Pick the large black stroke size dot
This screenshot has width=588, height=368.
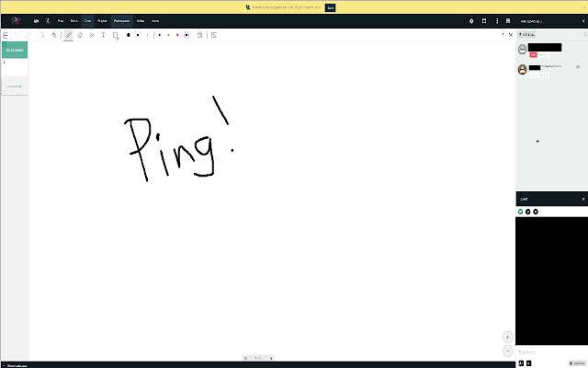[129, 35]
